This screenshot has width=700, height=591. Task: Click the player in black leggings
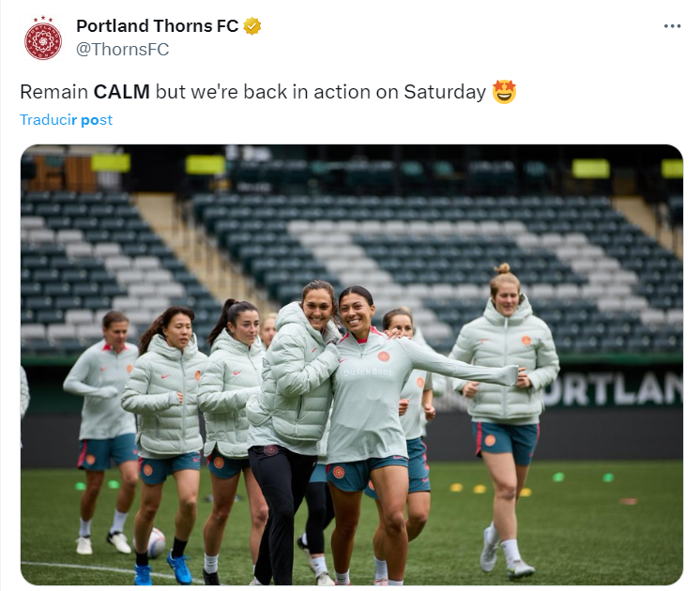point(293,432)
